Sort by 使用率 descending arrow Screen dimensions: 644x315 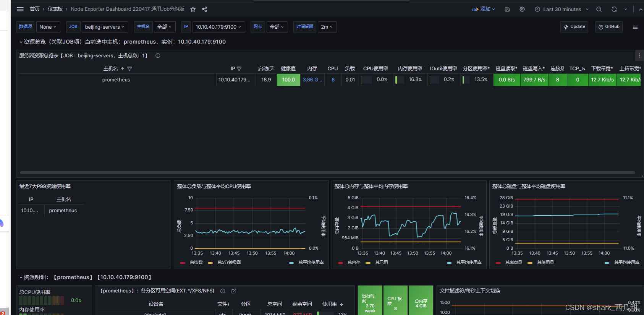tap(341, 304)
